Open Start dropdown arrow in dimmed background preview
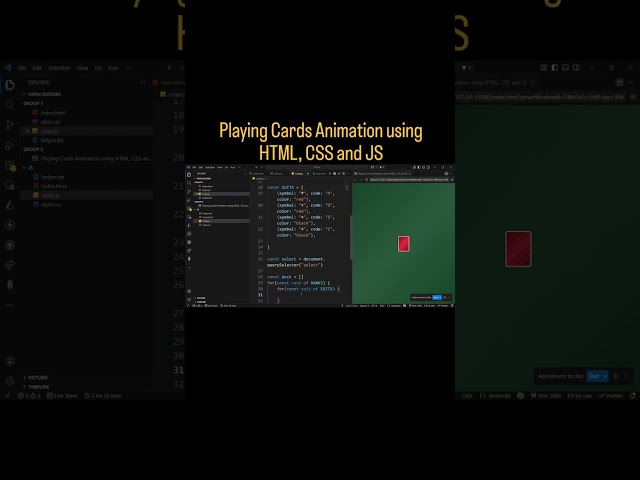The width and height of the screenshot is (640, 480). 605,376
